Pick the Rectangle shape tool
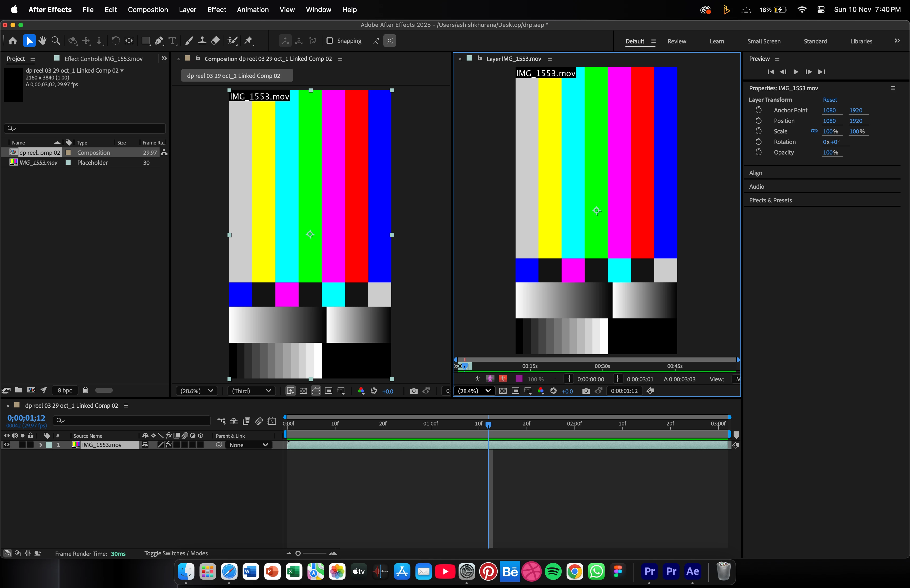 tap(146, 41)
